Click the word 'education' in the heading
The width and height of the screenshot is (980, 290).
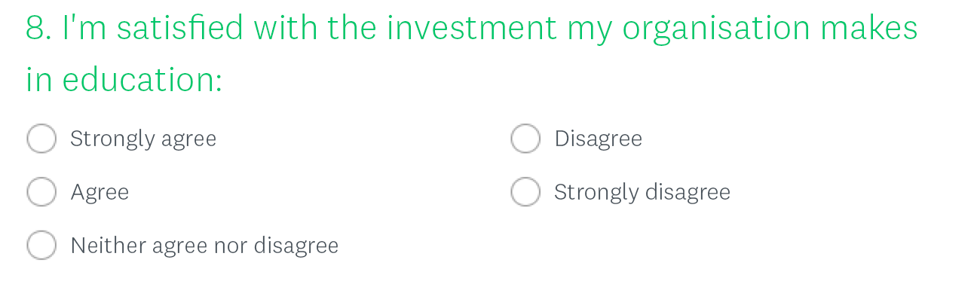tap(139, 80)
